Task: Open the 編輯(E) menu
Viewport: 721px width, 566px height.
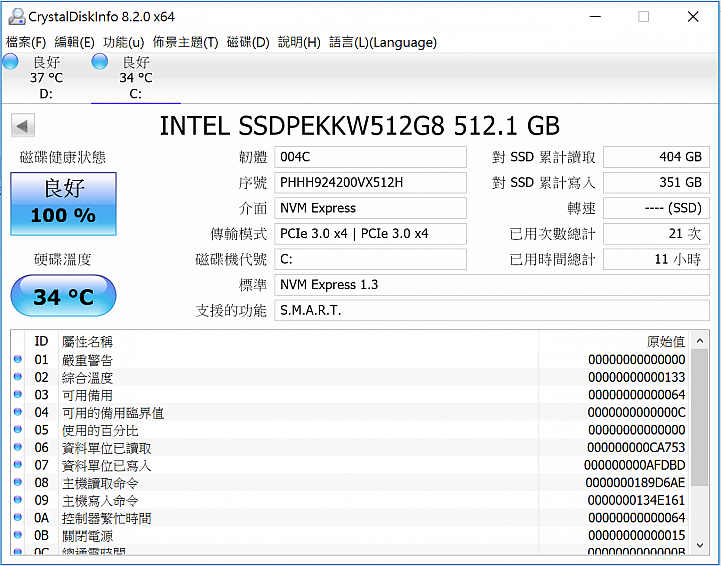Action: [x=74, y=42]
